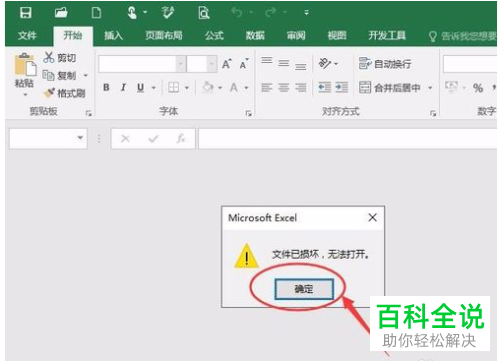Click the 告诉我您想要 search box
Viewport: 500px width, 361px height.
[x=463, y=36]
